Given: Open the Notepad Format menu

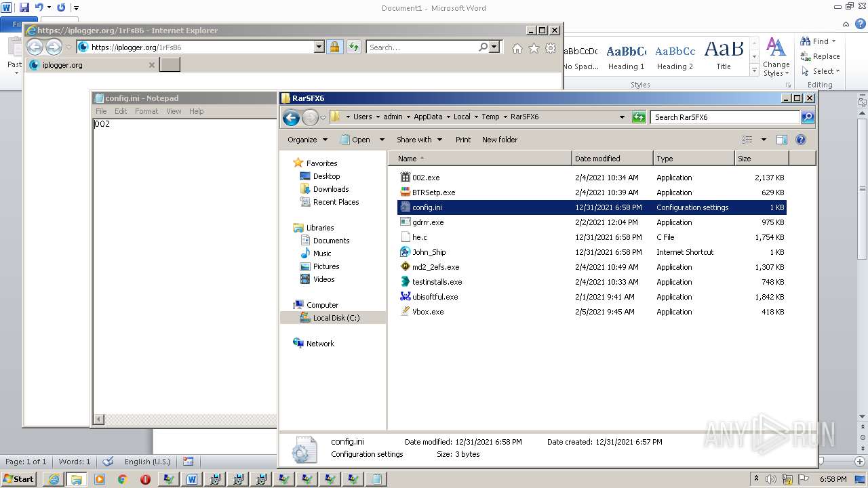Looking at the screenshot, I should 146,111.
